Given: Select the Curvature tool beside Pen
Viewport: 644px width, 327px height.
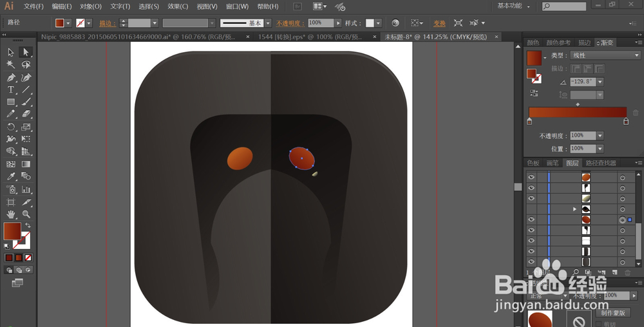Looking at the screenshot, I should 26,77.
